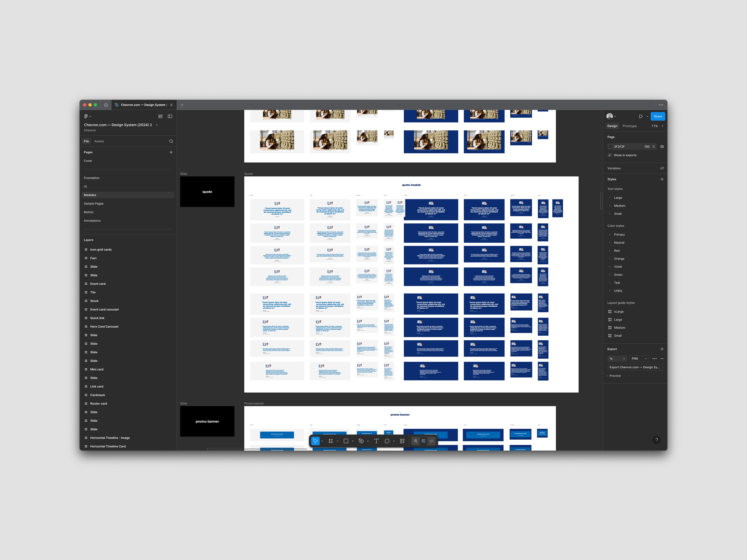This screenshot has width=747, height=560.
Task: Toggle Show in exports checkbox
Action: point(610,155)
